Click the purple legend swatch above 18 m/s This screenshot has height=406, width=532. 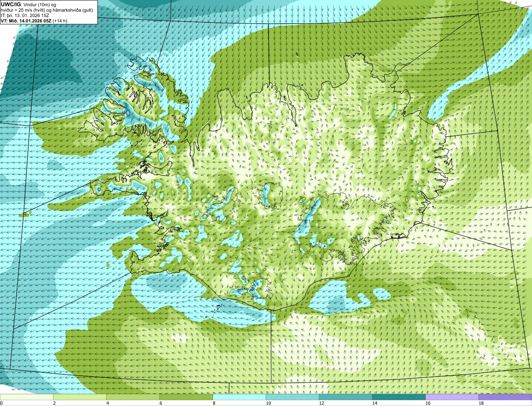coord(505,397)
